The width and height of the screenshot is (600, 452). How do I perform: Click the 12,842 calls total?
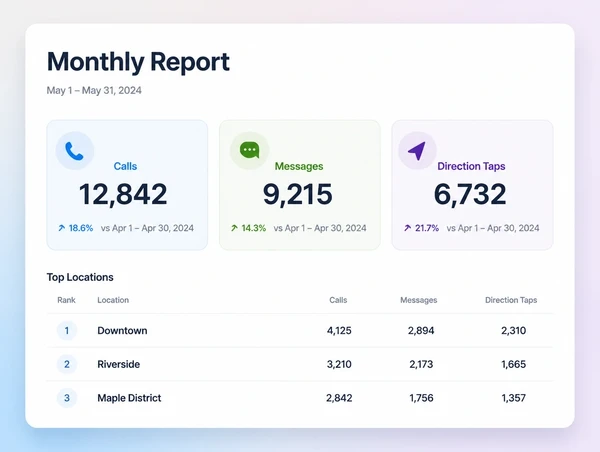(x=123, y=194)
